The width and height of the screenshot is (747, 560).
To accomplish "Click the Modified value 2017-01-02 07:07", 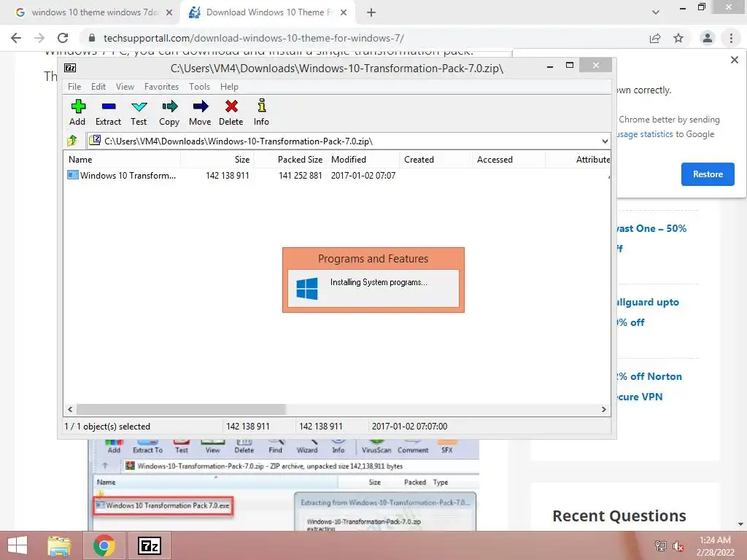I will tap(363, 175).
